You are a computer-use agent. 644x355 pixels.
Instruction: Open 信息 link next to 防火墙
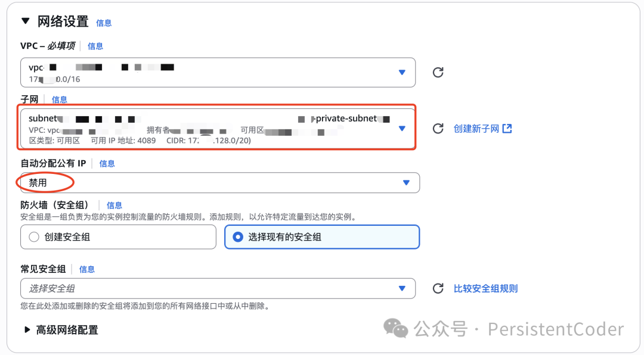click(x=114, y=205)
